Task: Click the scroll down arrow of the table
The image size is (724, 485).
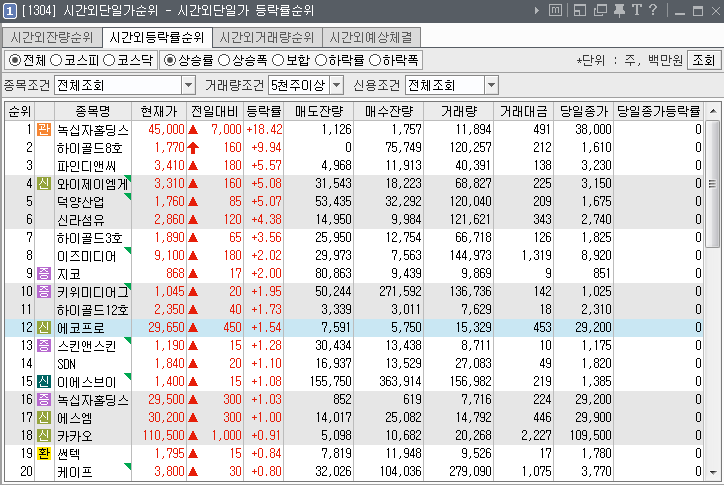Action: point(713,473)
